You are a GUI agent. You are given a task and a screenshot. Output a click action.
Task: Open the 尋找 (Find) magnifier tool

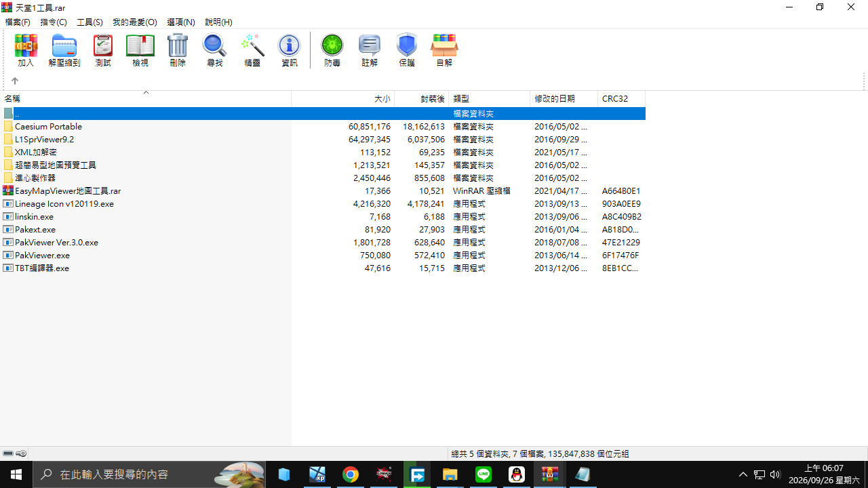[x=214, y=51]
